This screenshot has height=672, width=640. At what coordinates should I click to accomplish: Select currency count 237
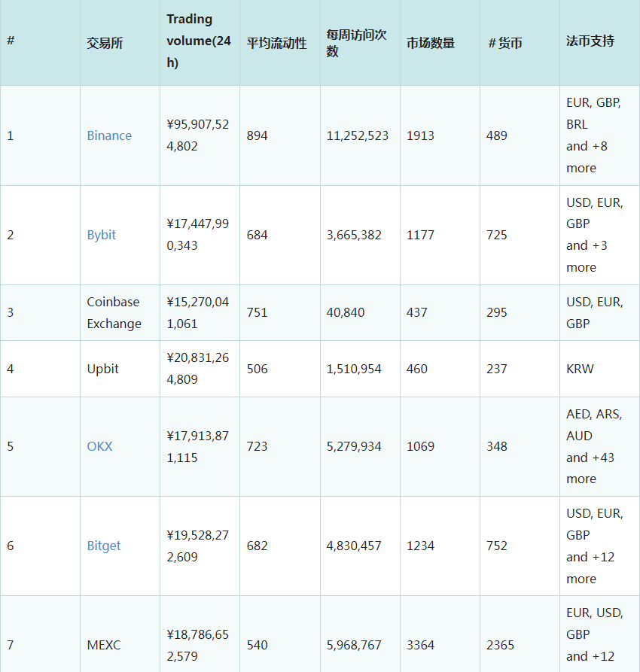point(497,369)
